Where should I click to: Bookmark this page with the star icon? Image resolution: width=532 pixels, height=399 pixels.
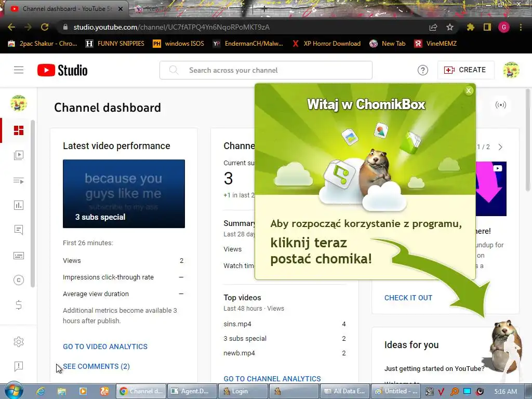click(450, 27)
